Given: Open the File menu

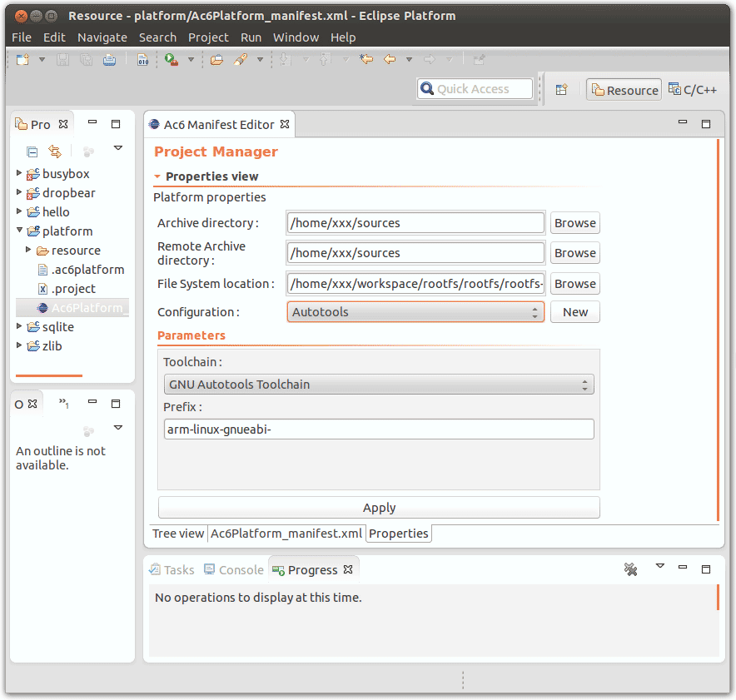Looking at the screenshot, I should tap(22, 37).
